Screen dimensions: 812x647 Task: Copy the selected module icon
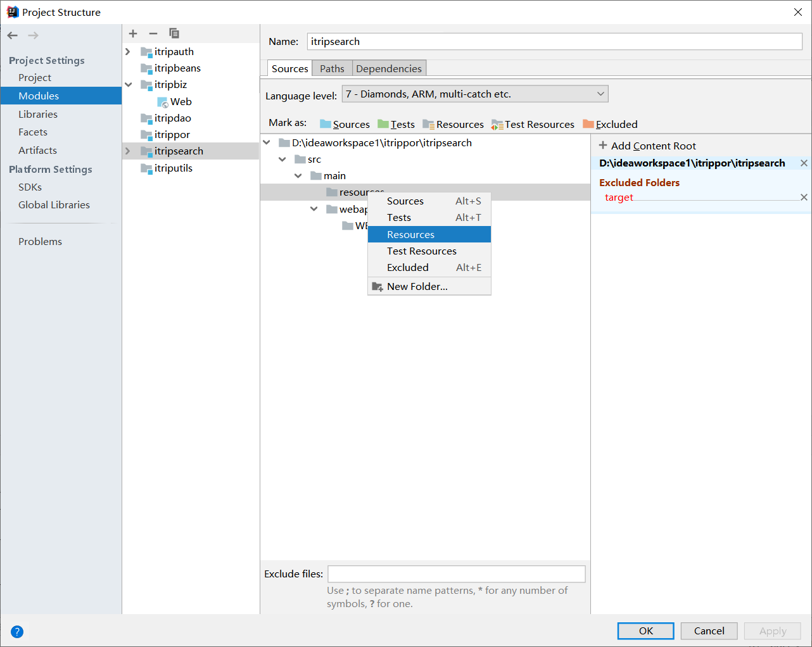(174, 34)
